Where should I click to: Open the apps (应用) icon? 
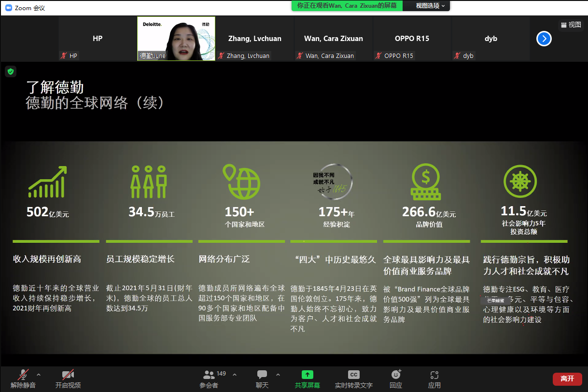tap(434, 375)
